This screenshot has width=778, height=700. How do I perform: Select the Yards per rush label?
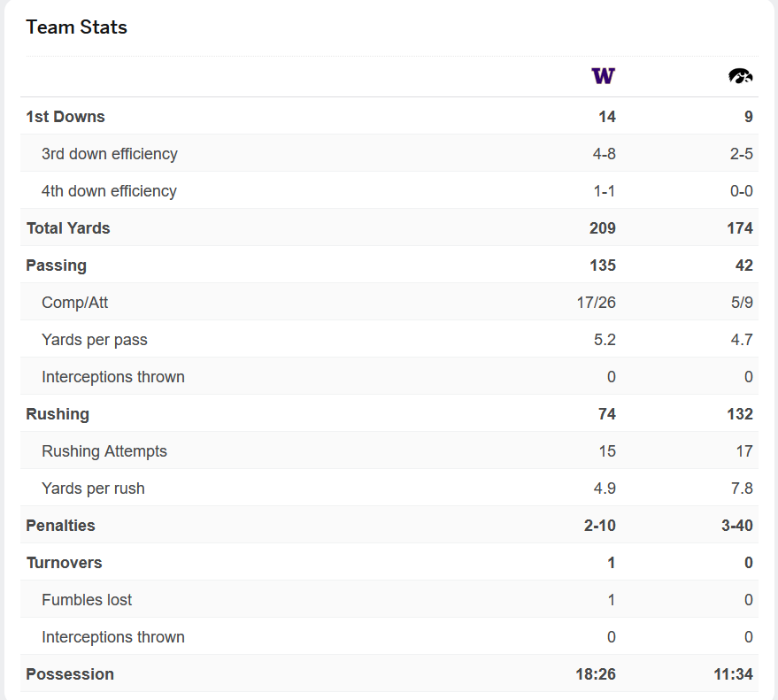93,488
